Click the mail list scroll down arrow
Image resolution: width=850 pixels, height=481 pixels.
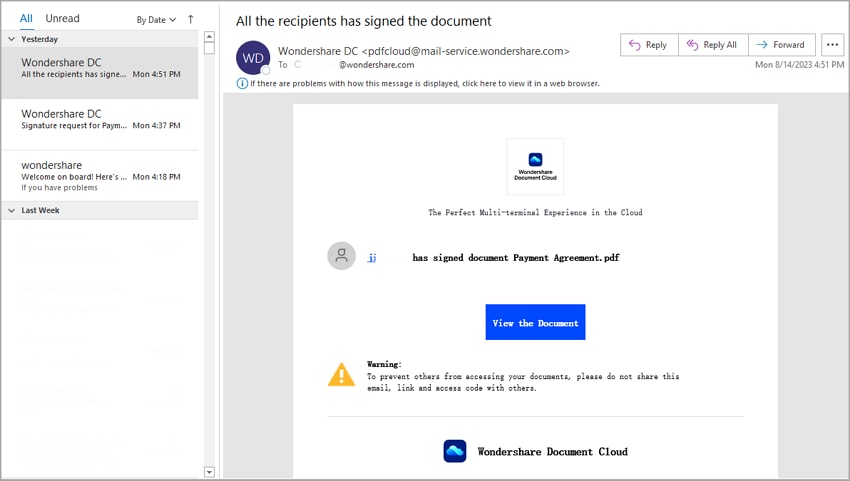(209, 472)
